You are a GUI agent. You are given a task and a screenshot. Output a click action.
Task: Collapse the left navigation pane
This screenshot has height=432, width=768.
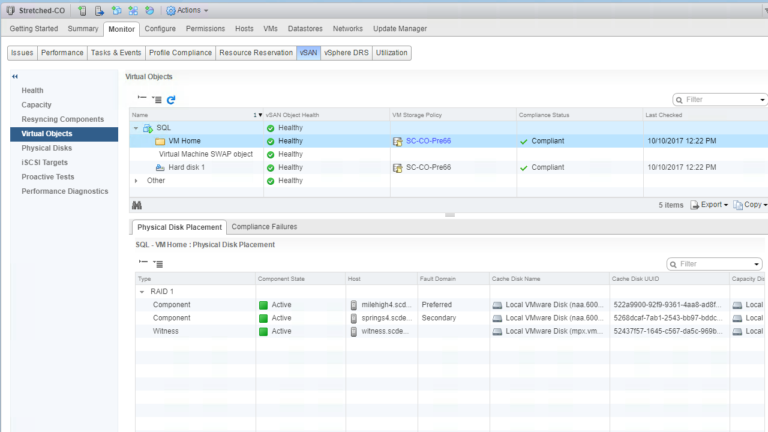coord(15,76)
